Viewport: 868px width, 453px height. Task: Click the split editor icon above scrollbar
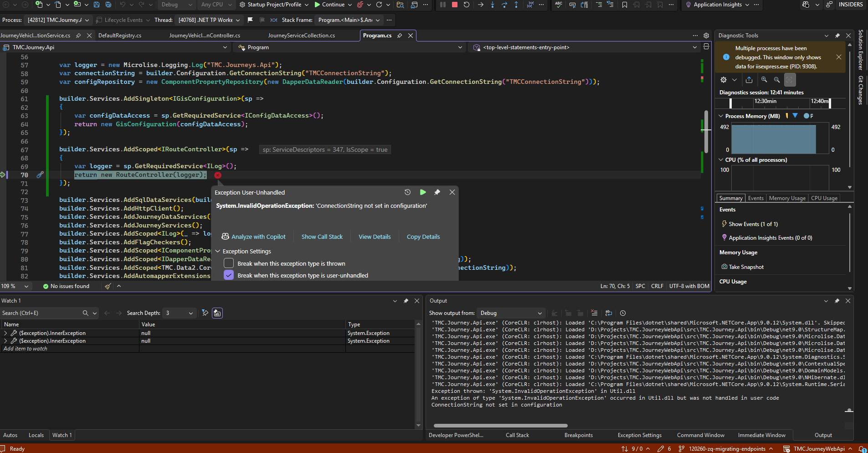[x=706, y=47]
